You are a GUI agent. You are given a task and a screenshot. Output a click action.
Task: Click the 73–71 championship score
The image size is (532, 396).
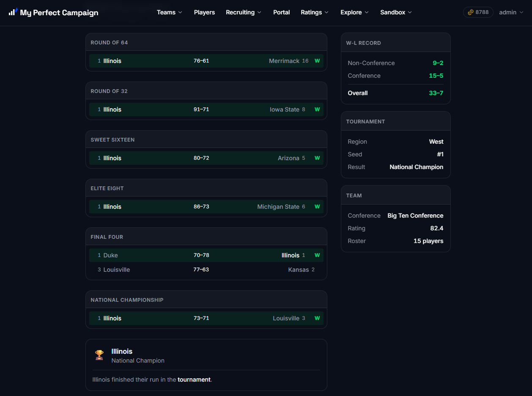[x=201, y=318]
